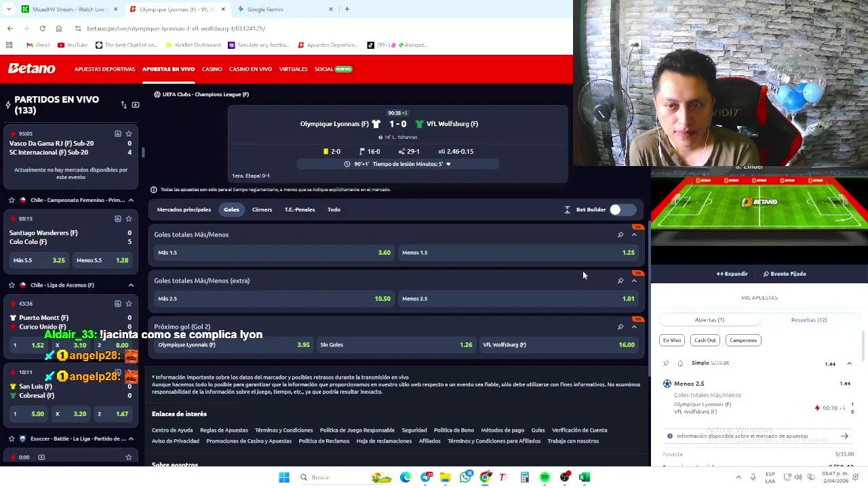Click Evento Fijado pin button

tap(785, 274)
